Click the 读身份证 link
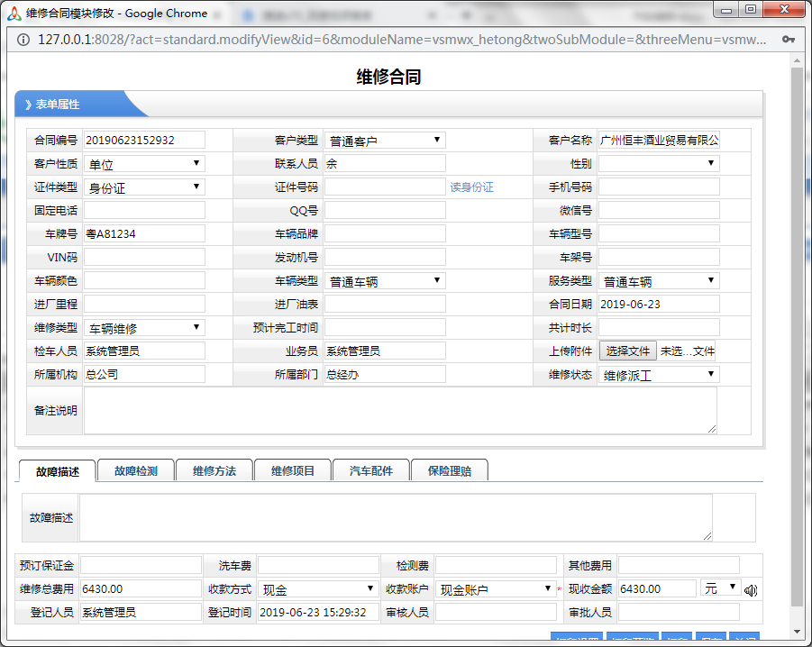This screenshot has width=812, height=647. click(x=471, y=187)
